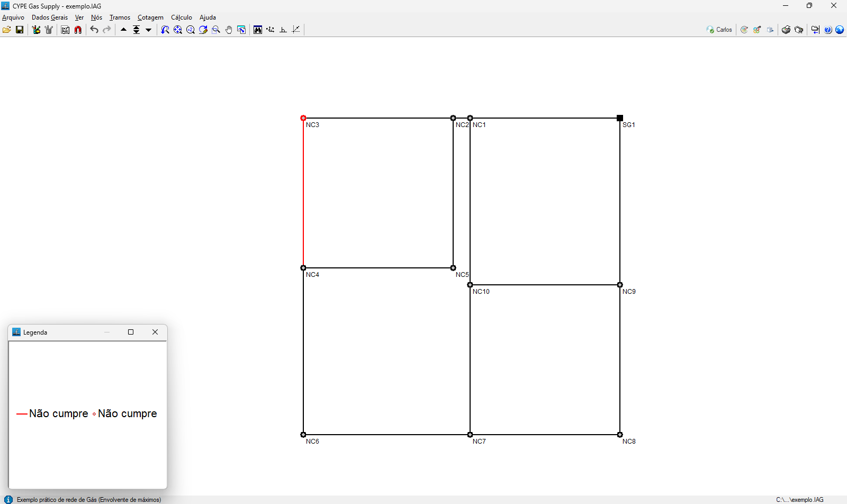Open the Ver menu
847x504 pixels.
coord(79,17)
